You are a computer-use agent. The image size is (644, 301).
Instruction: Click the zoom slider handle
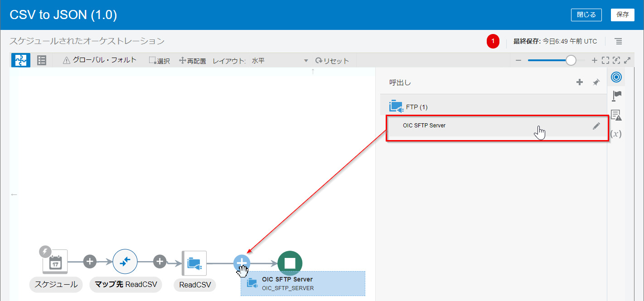tap(571, 61)
